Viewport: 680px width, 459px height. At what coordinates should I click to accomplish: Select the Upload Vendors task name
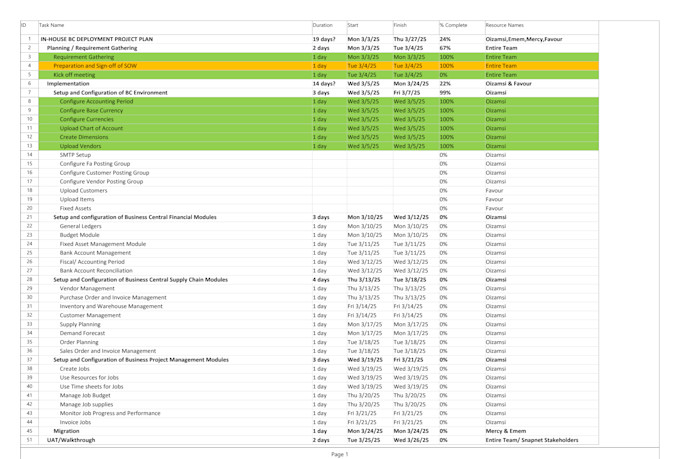pyautogui.click(x=80, y=146)
